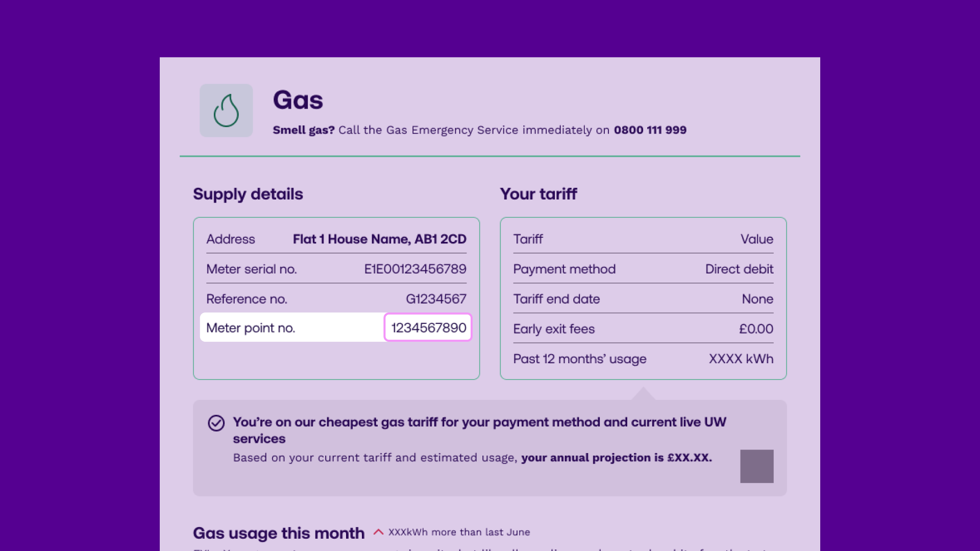Image resolution: width=980 pixels, height=551 pixels.
Task: Click the reference number G1234567
Action: coord(436,299)
